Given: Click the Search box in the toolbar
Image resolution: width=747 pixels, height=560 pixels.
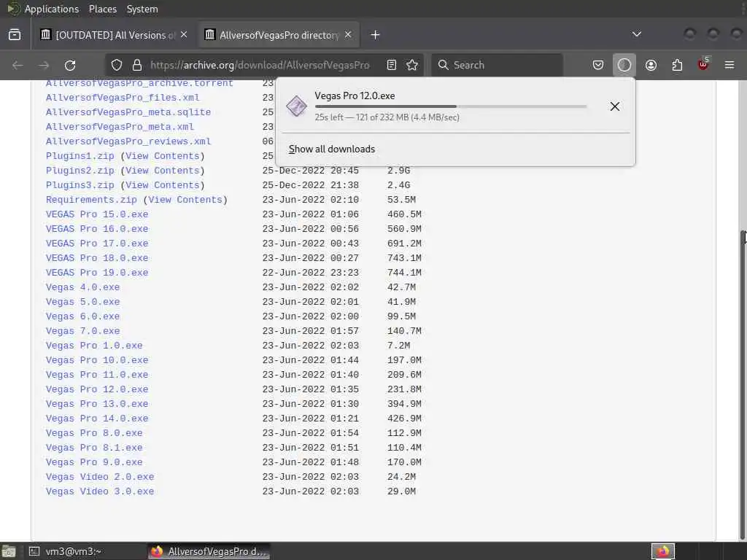Looking at the screenshot, I should [497, 65].
